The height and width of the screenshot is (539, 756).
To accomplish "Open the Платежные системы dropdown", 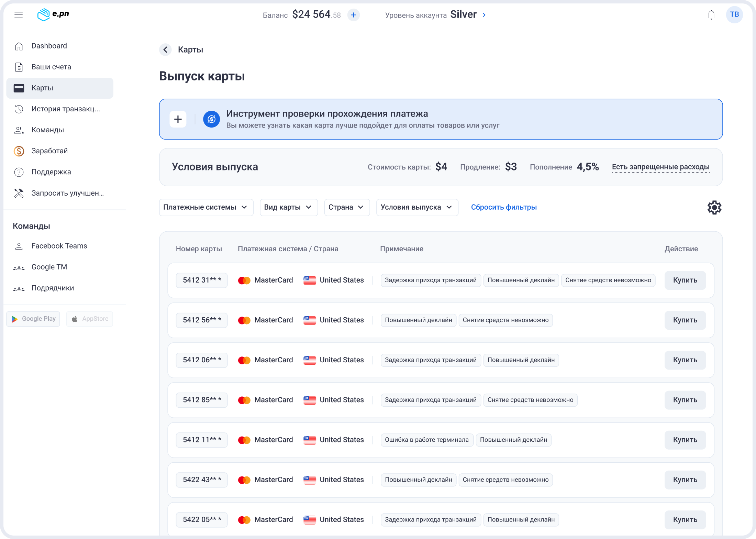I will [x=206, y=207].
